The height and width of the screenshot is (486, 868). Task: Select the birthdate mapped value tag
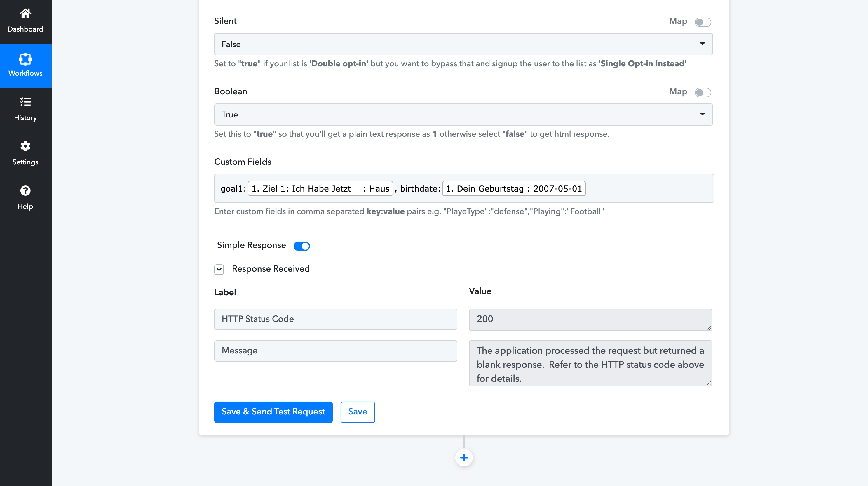[513, 189]
